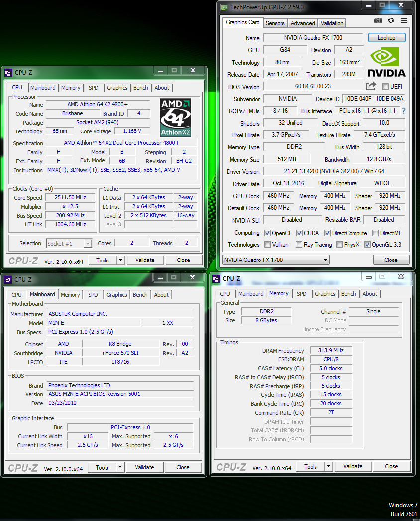Click the CPU-Z icon in CPU tab window title
This screenshot has width=420, height=521.
click(8, 72)
